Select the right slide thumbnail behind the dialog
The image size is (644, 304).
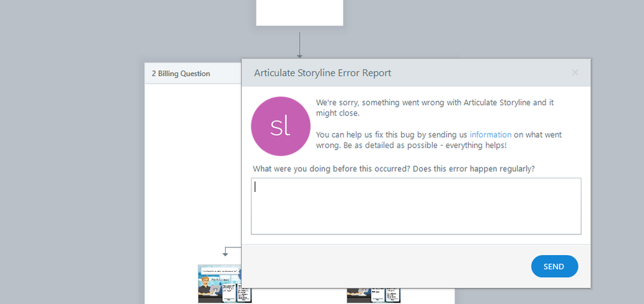pos(374,296)
